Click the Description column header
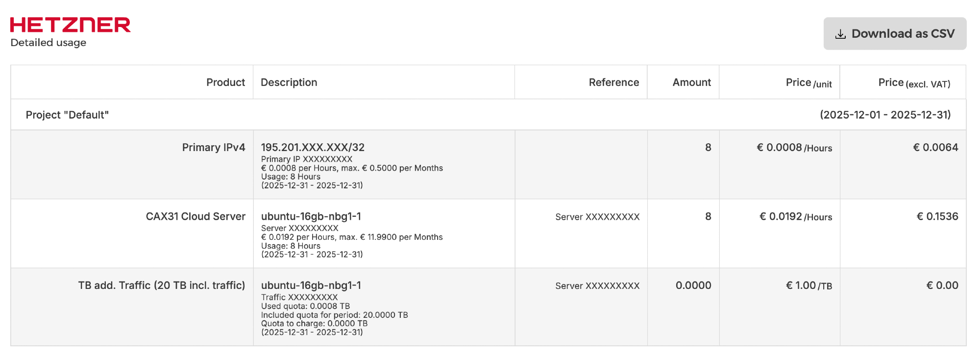Image resolution: width=980 pixels, height=361 pixels. click(289, 82)
